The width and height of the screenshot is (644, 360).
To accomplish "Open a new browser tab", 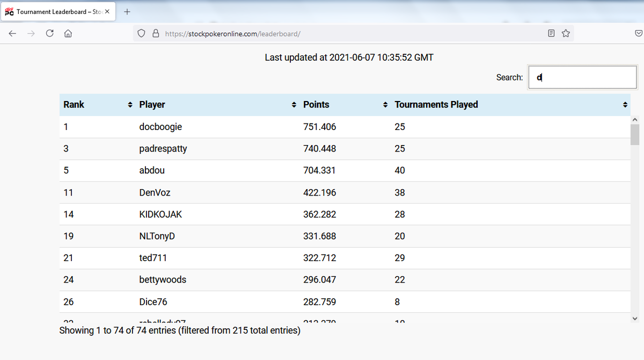I will [x=127, y=11].
